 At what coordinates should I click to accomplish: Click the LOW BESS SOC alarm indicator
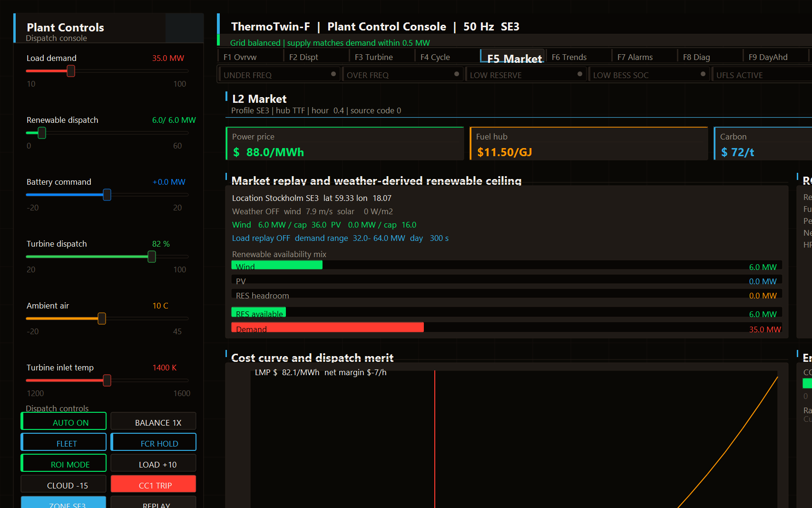point(649,74)
